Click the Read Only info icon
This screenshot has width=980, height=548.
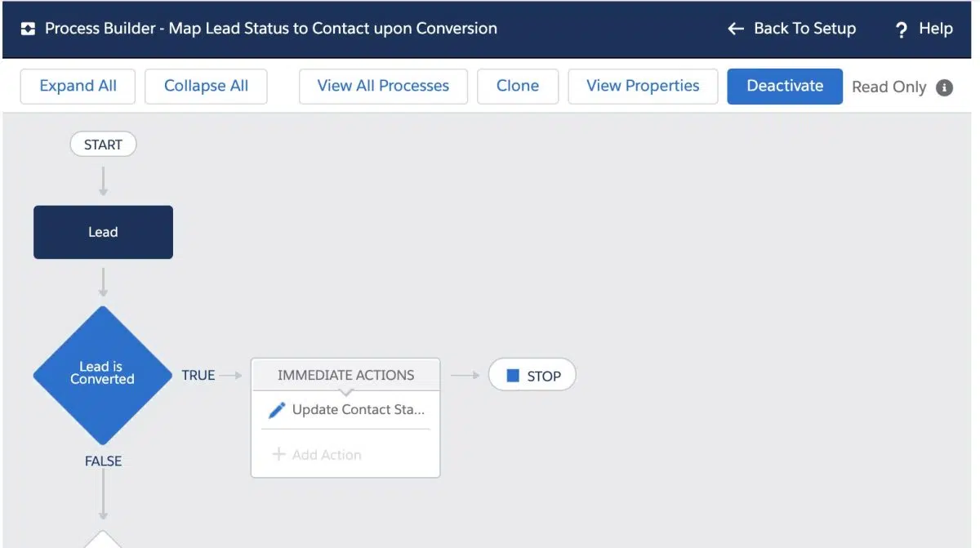coord(945,87)
